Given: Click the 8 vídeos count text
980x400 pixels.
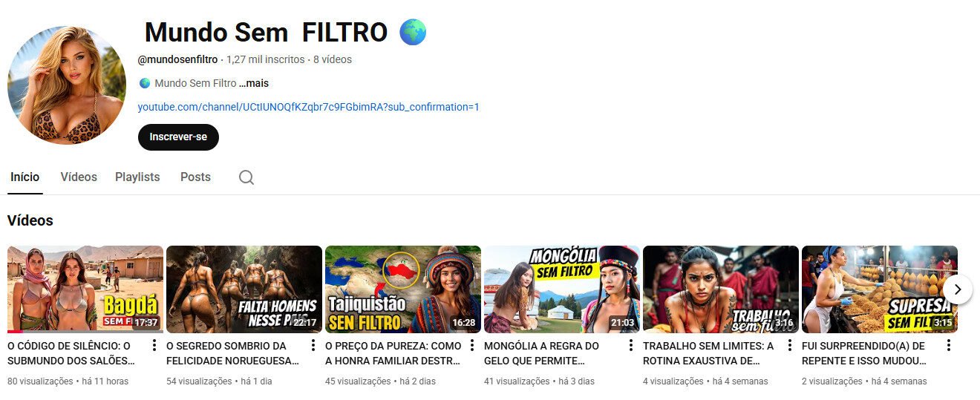Looking at the screenshot, I should point(333,59).
